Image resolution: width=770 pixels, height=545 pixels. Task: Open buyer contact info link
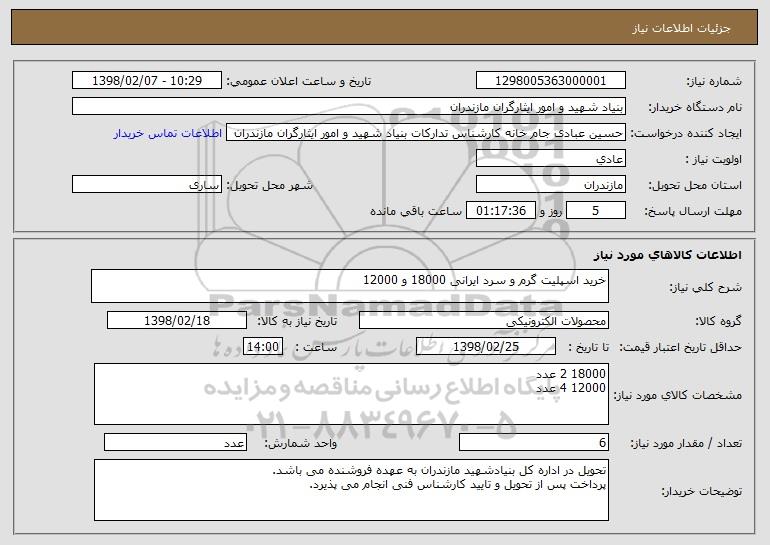coord(168,134)
